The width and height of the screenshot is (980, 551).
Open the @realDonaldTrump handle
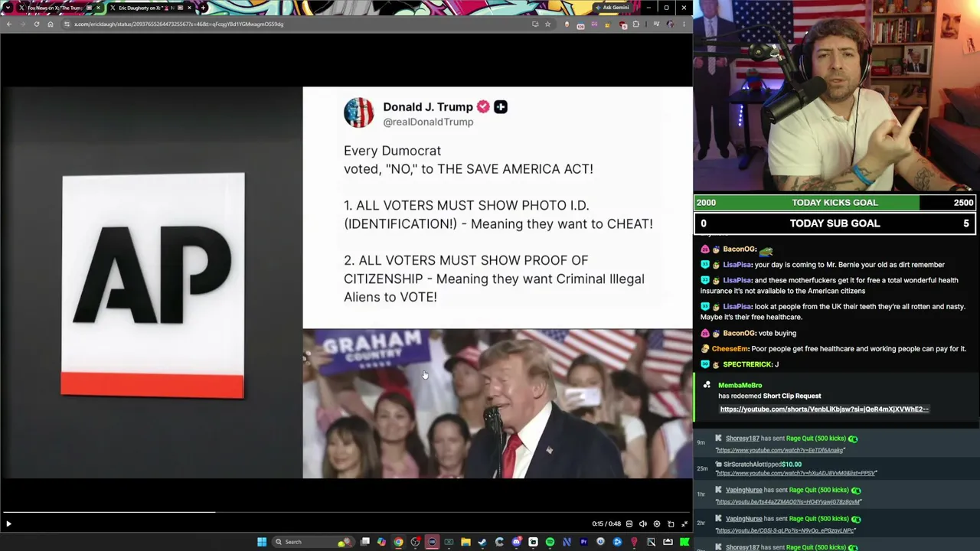[428, 122]
